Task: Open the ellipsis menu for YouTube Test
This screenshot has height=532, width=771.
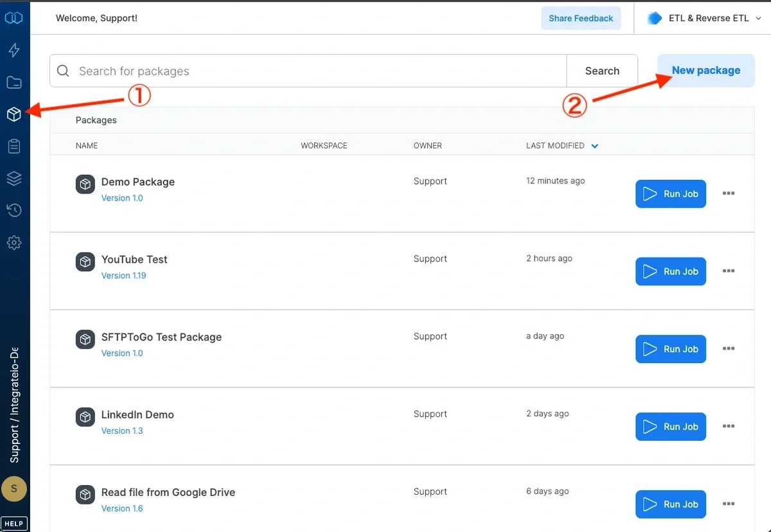Action: (729, 271)
